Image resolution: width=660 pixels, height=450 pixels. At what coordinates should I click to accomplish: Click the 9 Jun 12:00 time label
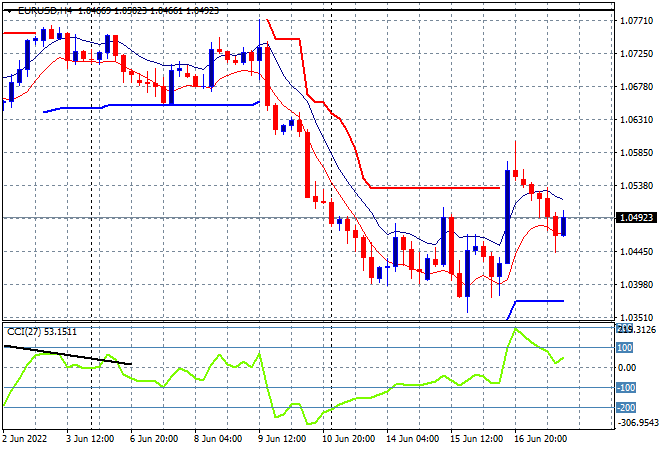[282, 439]
